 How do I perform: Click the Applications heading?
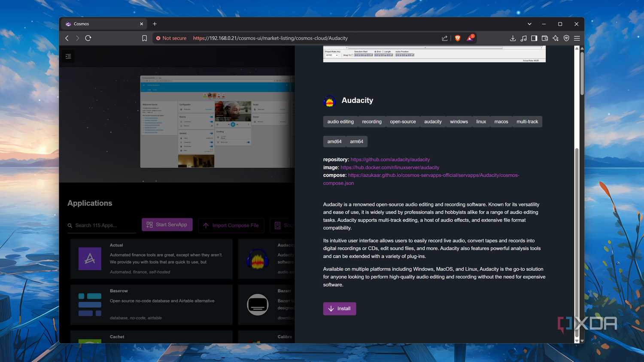pos(90,203)
